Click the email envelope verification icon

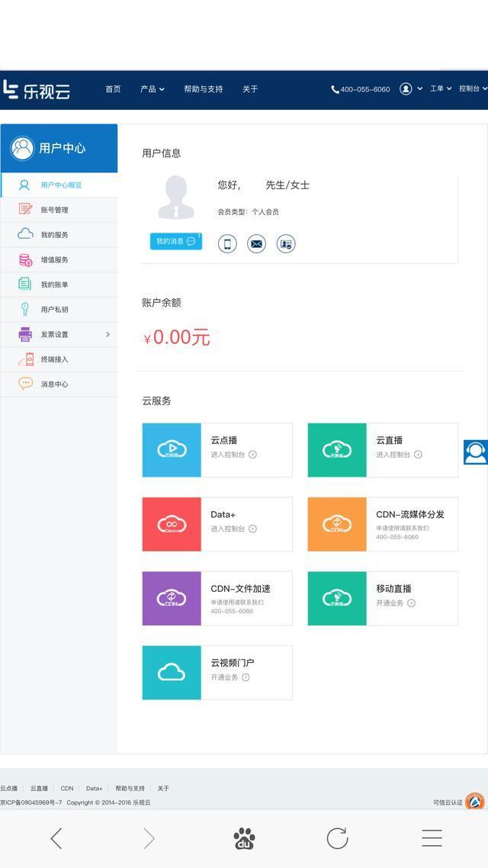coord(257,243)
